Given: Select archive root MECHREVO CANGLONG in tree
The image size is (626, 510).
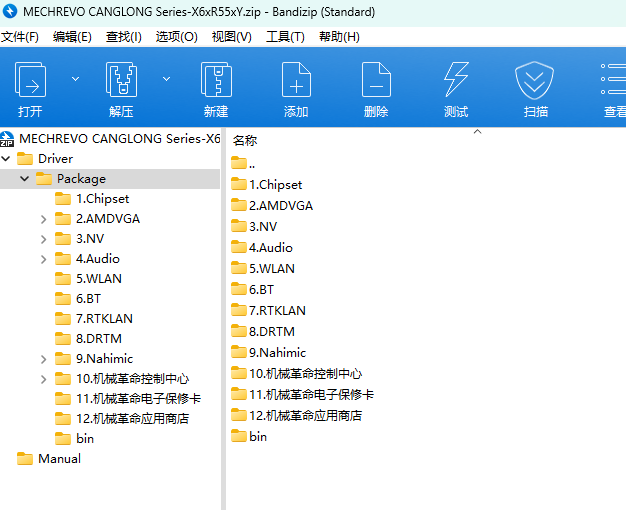Looking at the screenshot, I should coord(119,139).
